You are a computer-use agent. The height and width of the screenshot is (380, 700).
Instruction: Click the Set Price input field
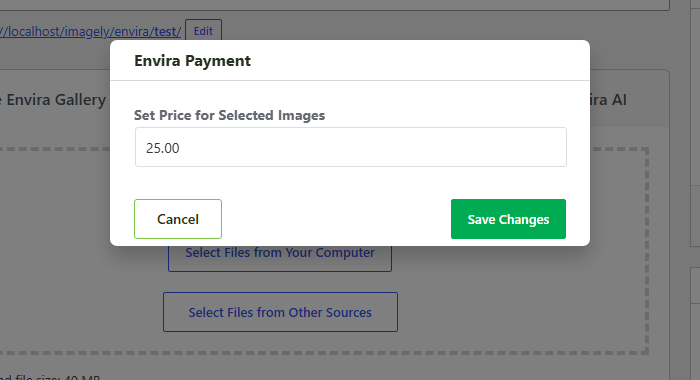351,147
